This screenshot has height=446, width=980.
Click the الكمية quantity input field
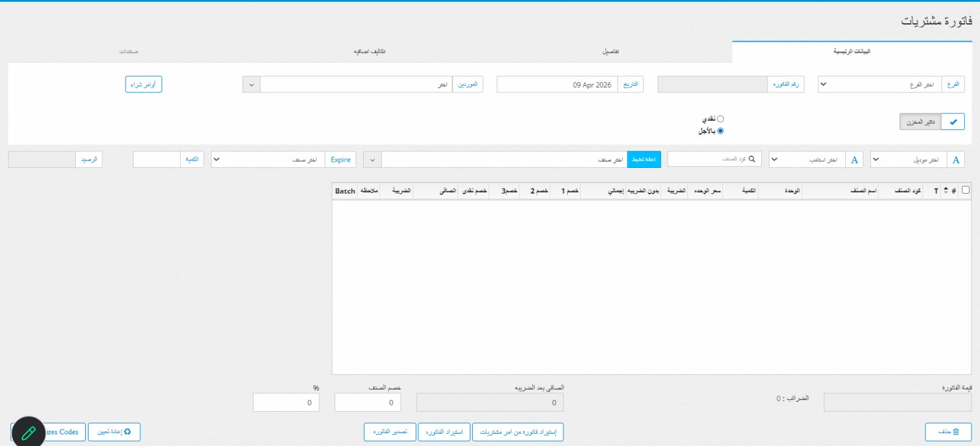click(x=157, y=160)
